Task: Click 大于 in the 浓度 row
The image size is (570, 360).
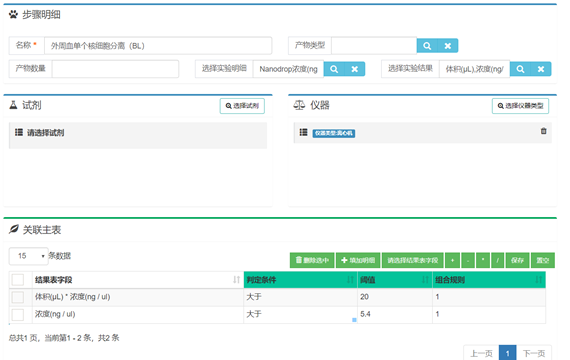Action: 254,314
